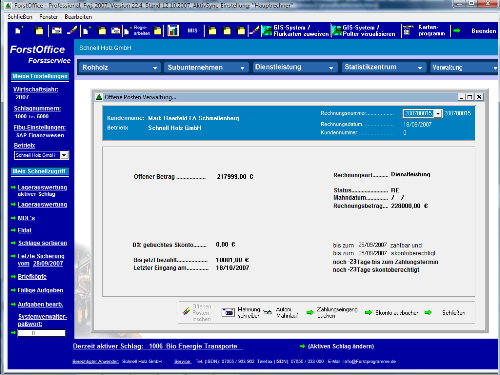Launch GIS-System Flurkarten zuweisen

[x=295, y=31]
